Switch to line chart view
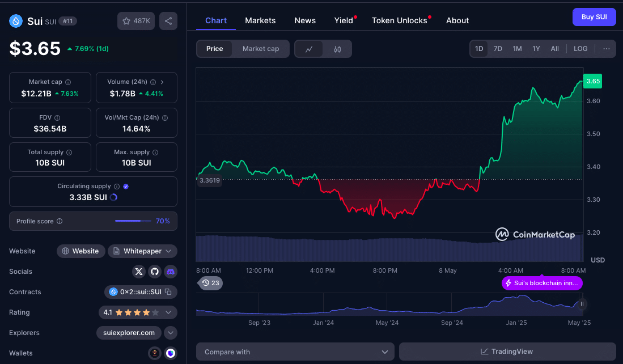Image resolution: width=623 pixels, height=364 pixels. [309, 49]
